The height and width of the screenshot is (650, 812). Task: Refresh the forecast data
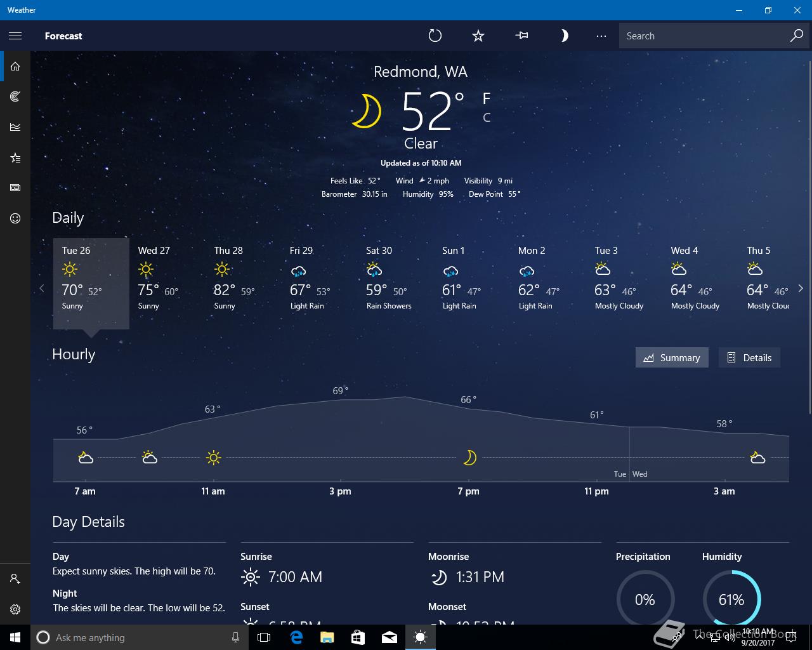(435, 36)
